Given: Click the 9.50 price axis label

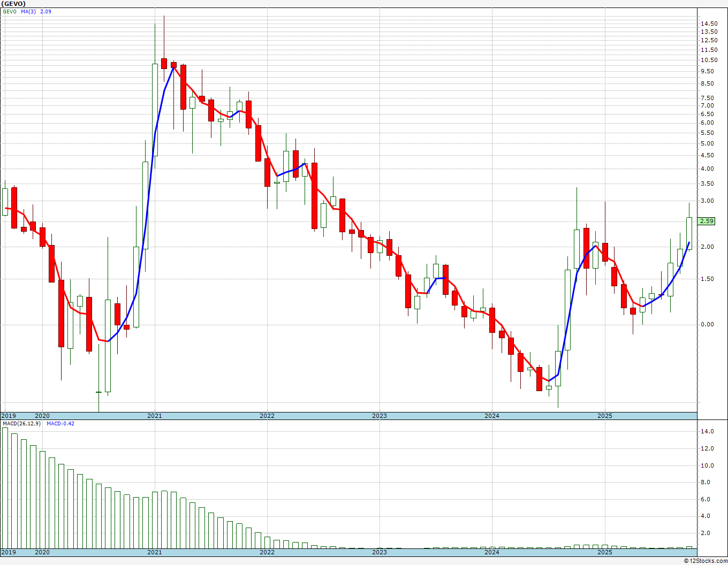Looking at the screenshot, I should click(707, 71).
